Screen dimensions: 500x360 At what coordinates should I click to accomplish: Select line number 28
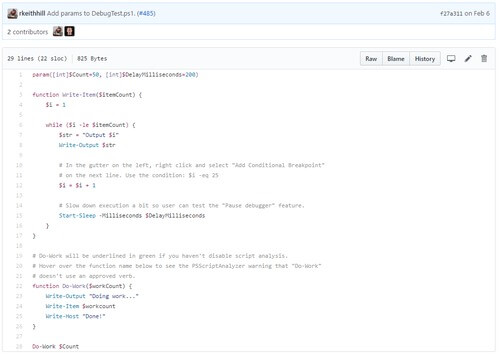19,346
